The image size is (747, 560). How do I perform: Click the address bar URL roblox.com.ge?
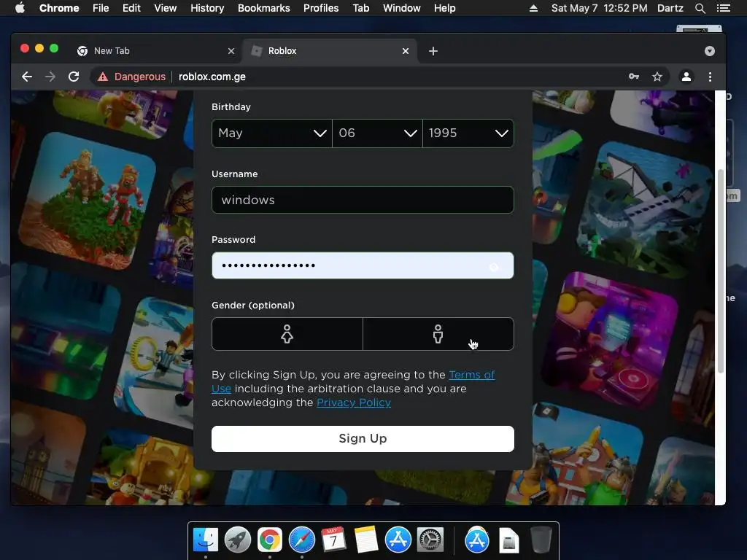click(212, 77)
